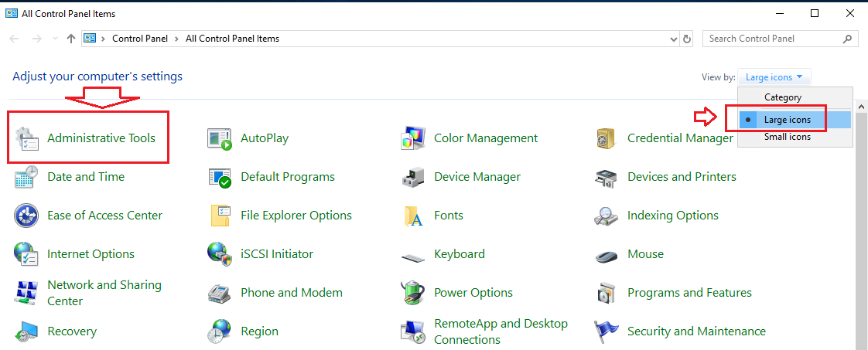This screenshot has width=868, height=350.
Task: Click the Search Control Panel field
Action: (780, 39)
